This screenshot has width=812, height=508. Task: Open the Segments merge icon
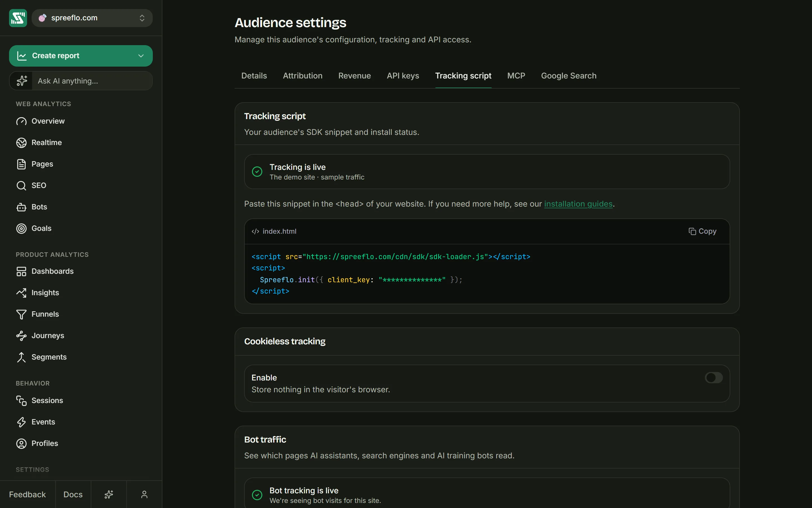(x=21, y=357)
